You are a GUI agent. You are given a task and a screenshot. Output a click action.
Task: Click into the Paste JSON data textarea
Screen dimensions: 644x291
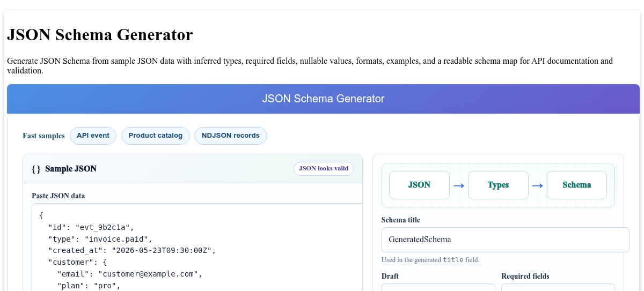(x=197, y=247)
